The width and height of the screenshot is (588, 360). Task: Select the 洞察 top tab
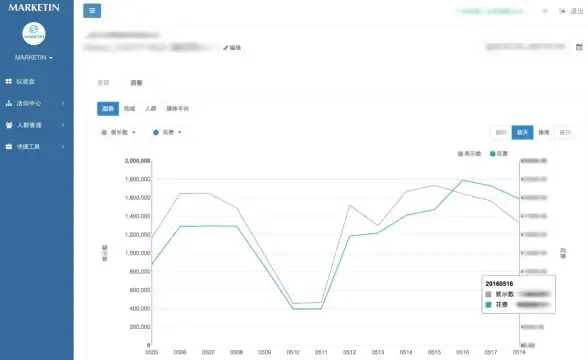coord(136,83)
